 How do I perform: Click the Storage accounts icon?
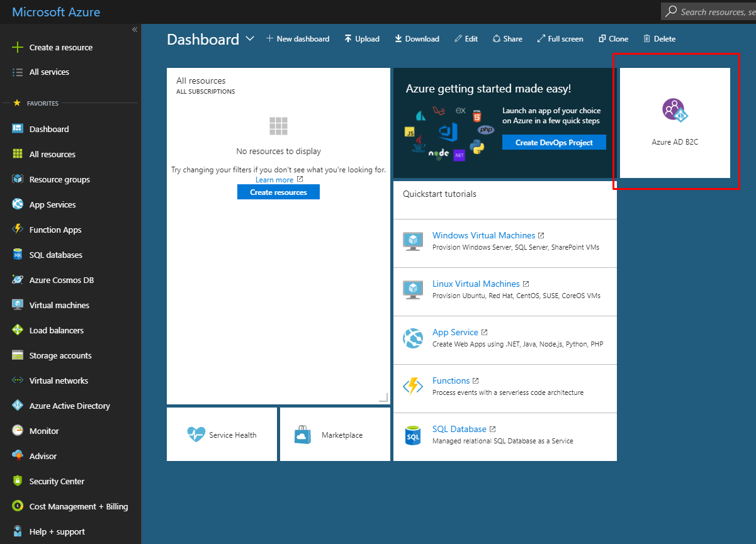click(x=18, y=355)
